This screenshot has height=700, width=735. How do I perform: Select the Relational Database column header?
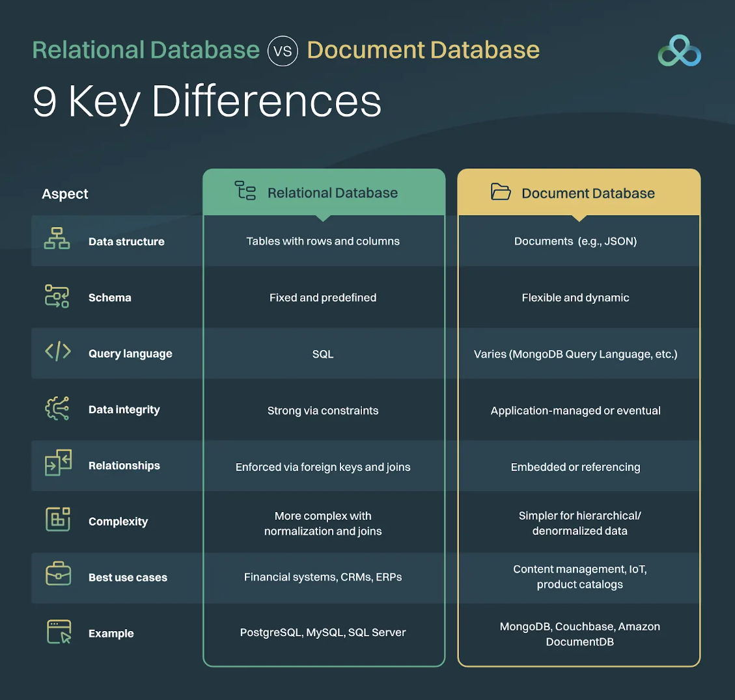[x=332, y=193]
